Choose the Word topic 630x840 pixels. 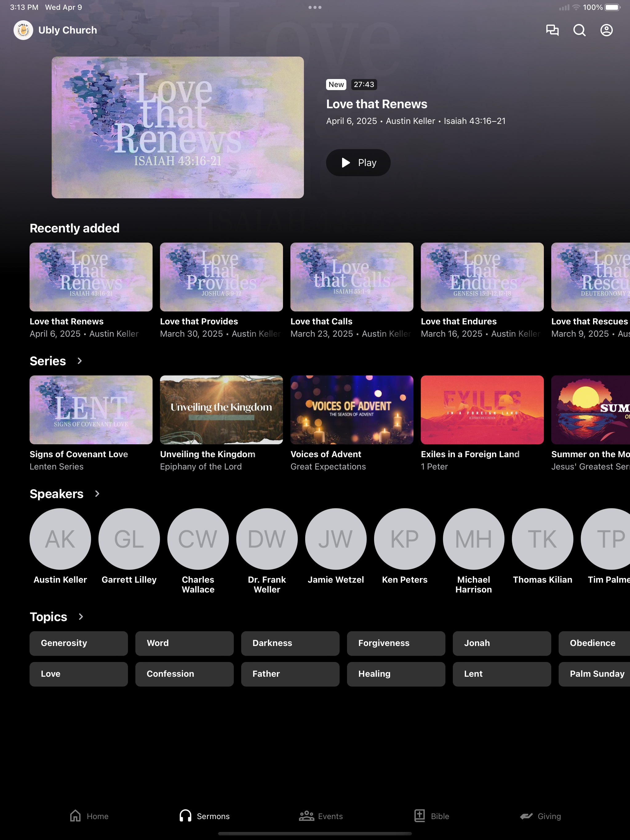[184, 643]
